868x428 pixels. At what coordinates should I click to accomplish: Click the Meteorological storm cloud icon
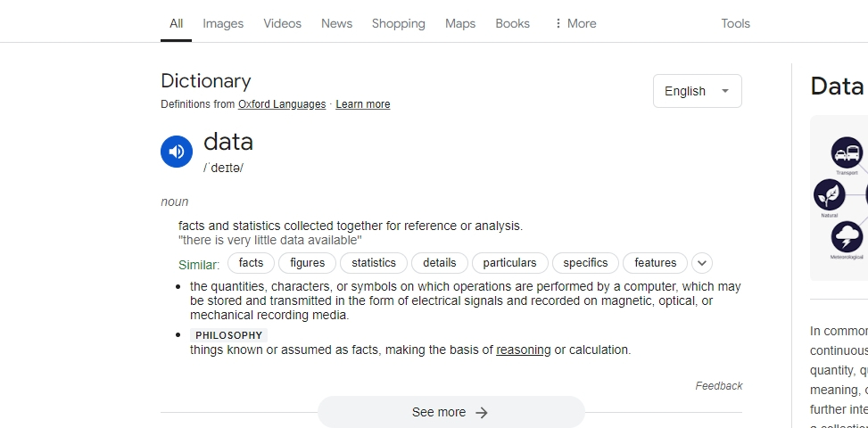(847, 236)
